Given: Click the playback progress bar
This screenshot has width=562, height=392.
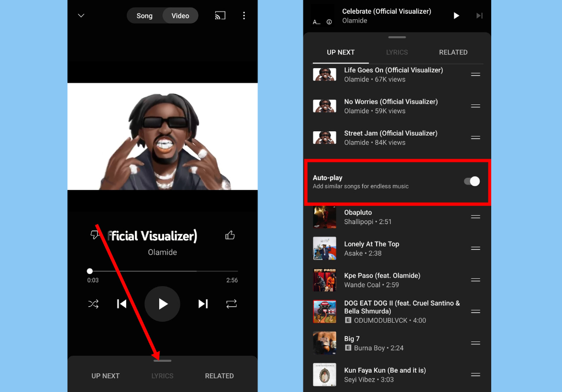Looking at the screenshot, I should tap(162, 271).
